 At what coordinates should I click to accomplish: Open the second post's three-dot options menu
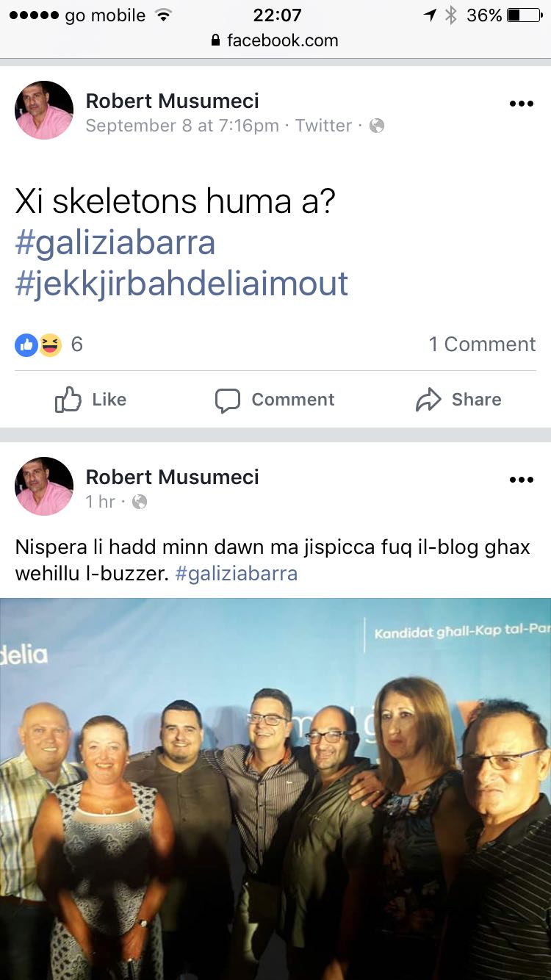pyautogui.click(x=521, y=480)
